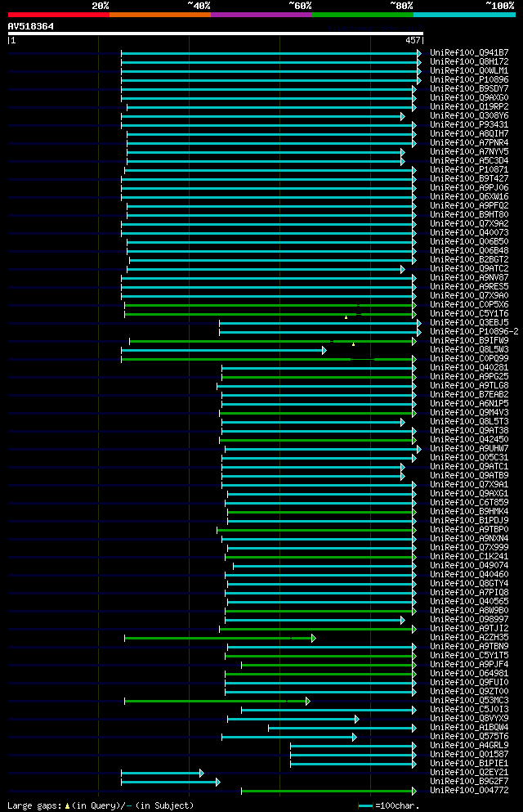This screenshot has width=523, height=812.
Task: Select the UniRef100_B9IFW9 label
Action: (x=469, y=341)
